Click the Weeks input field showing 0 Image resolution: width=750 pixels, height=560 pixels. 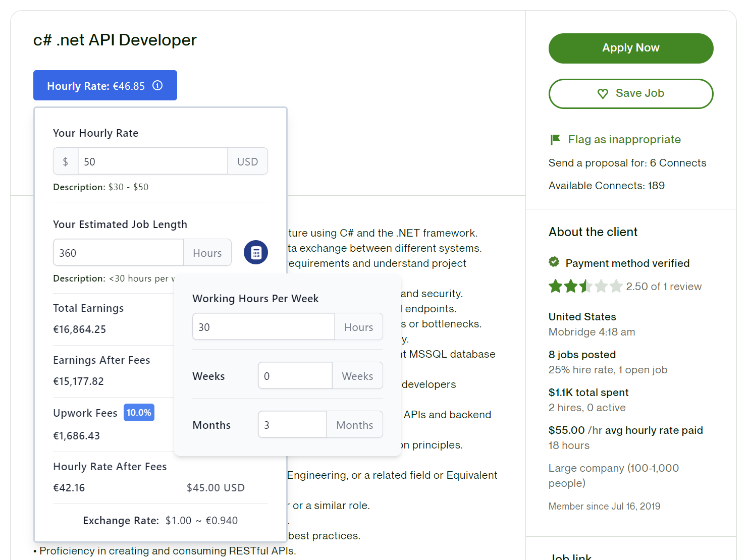(x=295, y=375)
